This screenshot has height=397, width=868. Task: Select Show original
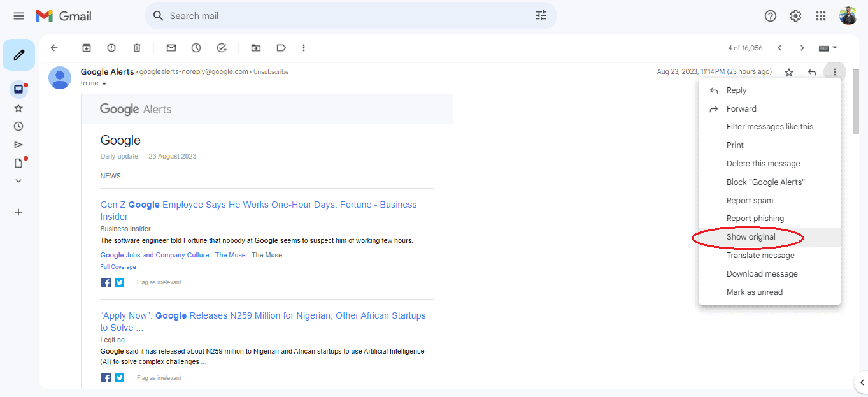770,237
